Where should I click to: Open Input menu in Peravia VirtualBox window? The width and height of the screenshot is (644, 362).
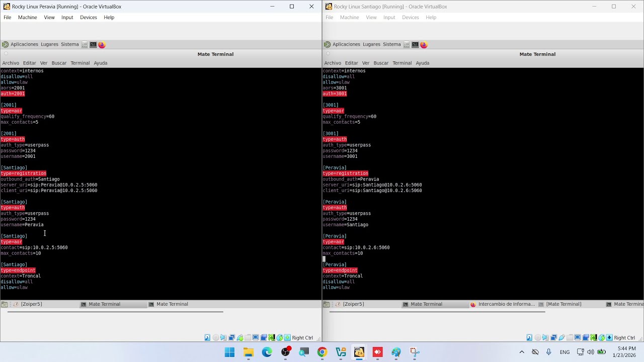[67, 17]
